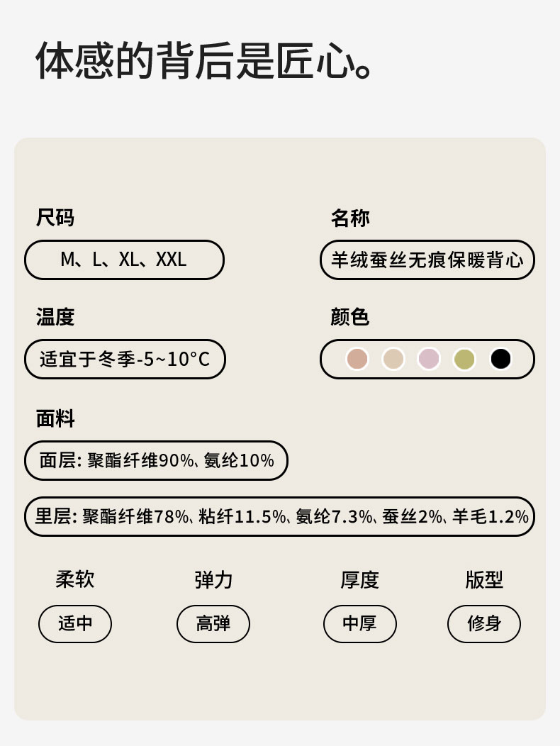Click the 名称 section label

pyautogui.click(x=349, y=218)
